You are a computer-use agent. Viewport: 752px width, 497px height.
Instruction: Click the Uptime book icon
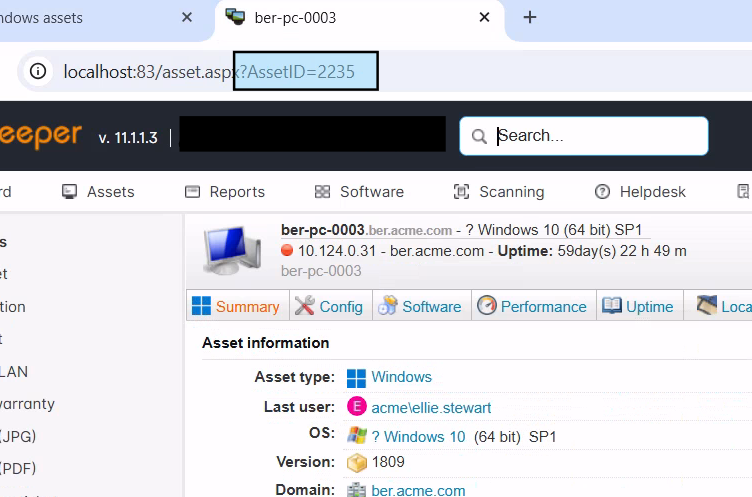pyautogui.click(x=611, y=305)
